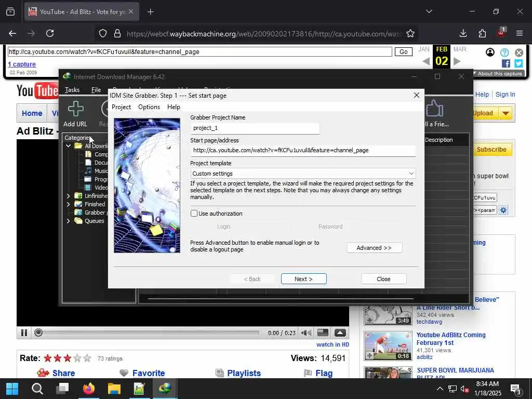Open the Upload dropdown arrow

(x=506, y=113)
